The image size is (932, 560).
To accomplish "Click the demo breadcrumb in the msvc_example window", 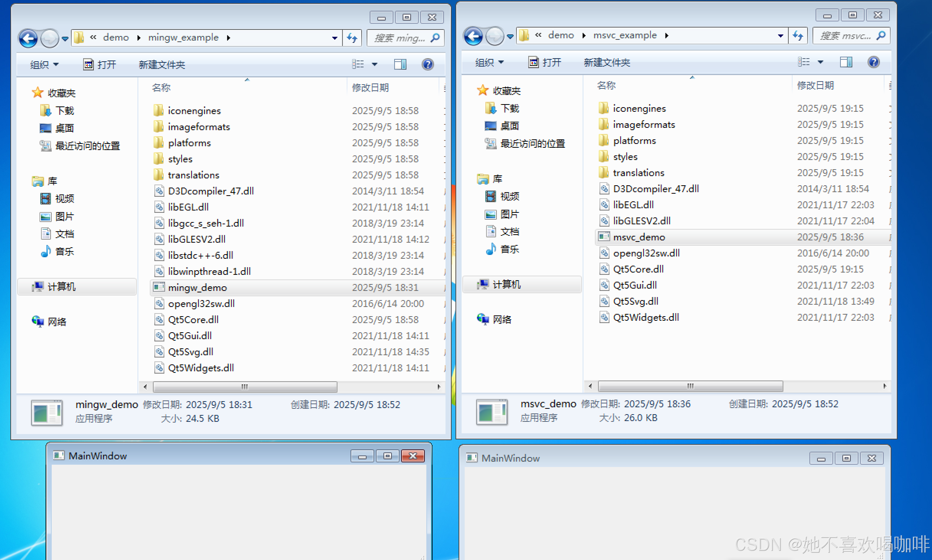I will 561,35.
